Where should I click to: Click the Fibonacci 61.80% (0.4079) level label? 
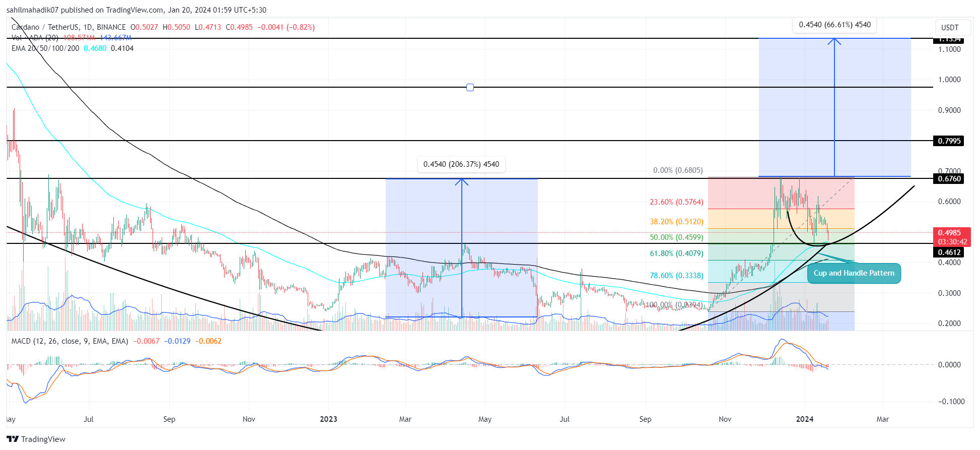click(x=676, y=253)
